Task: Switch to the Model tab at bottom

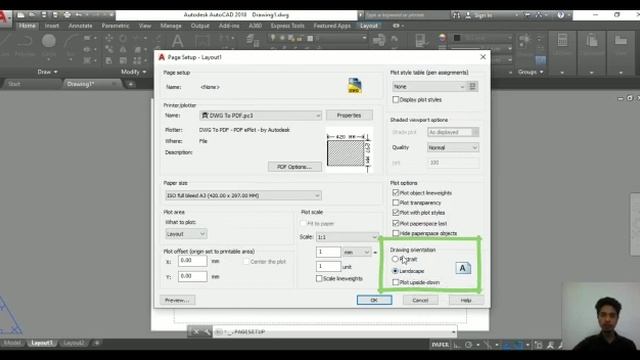Action: click(x=12, y=343)
